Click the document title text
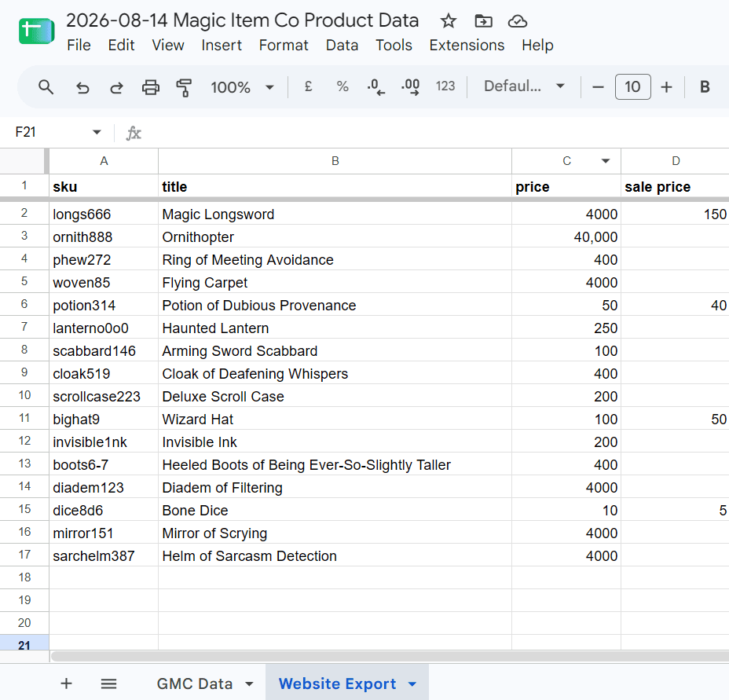 pos(242,20)
